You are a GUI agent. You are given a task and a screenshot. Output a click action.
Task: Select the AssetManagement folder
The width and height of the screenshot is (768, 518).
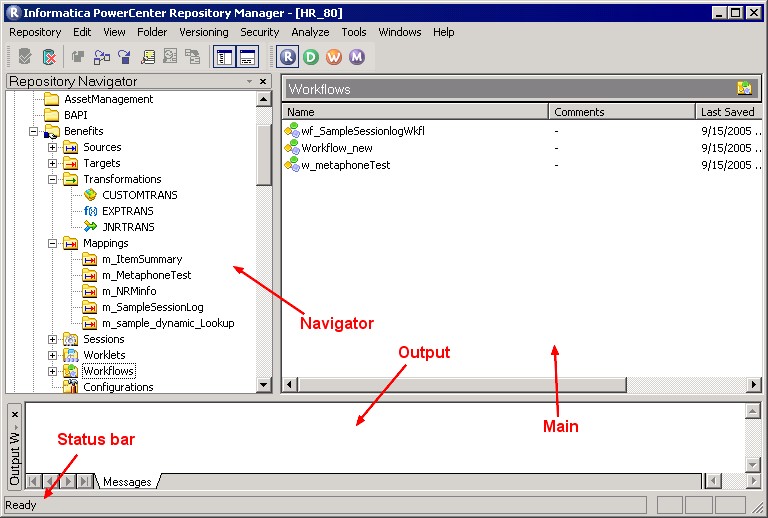tap(108, 99)
